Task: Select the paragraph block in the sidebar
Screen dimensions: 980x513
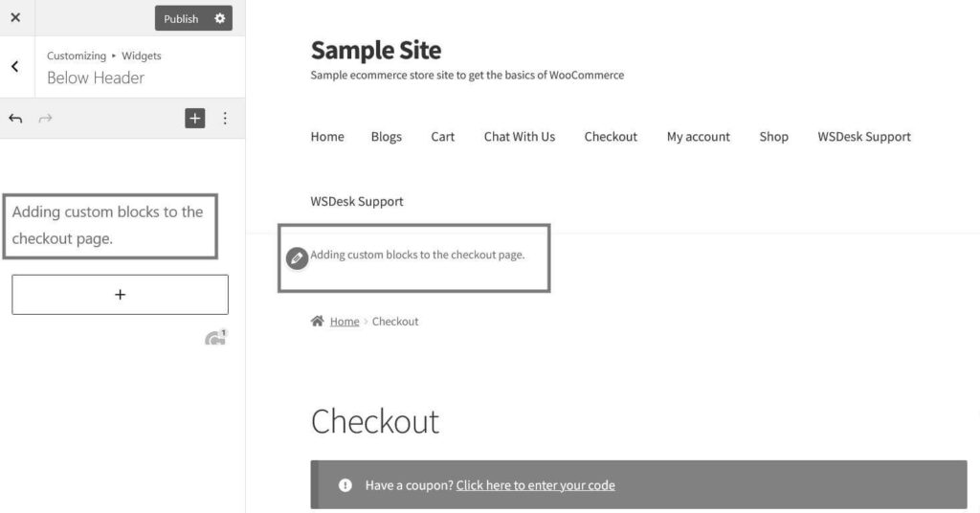Action: tap(110, 226)
